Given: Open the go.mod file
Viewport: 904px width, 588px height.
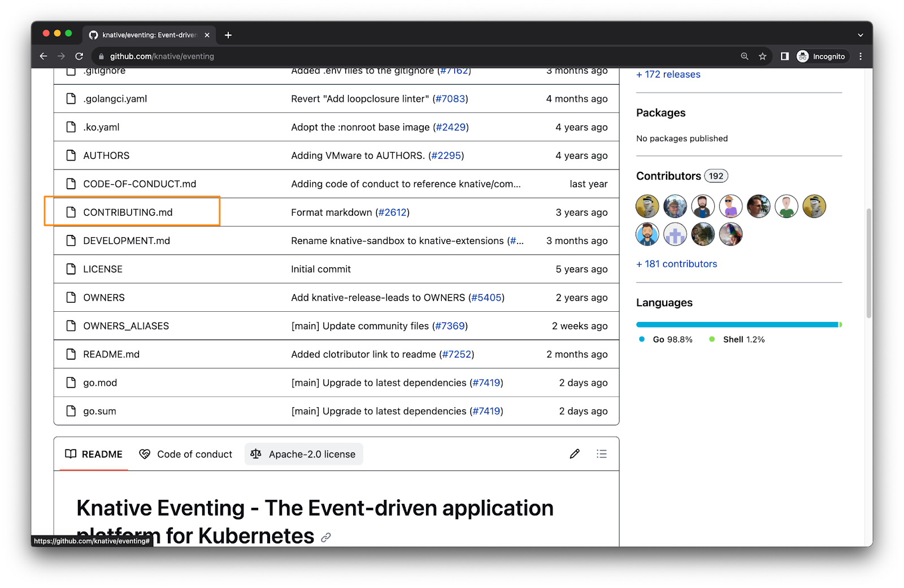Looking at the screenshot, I should point(100,383).
